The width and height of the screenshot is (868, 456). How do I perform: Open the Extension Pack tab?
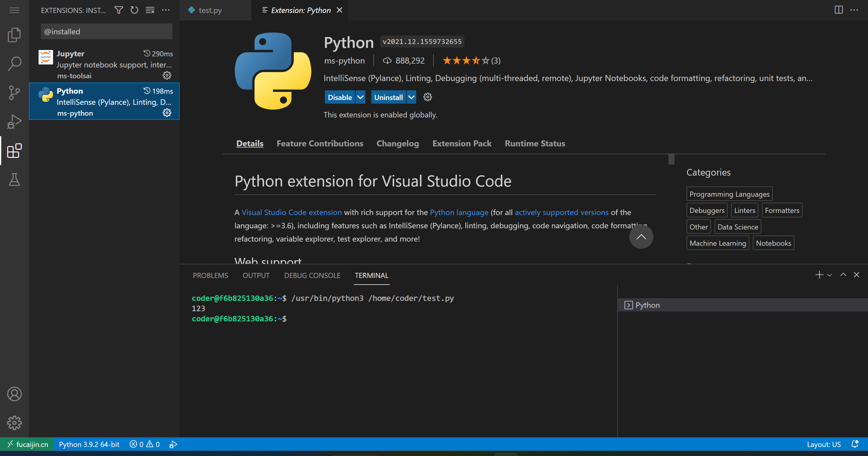(x=462, y=143)
